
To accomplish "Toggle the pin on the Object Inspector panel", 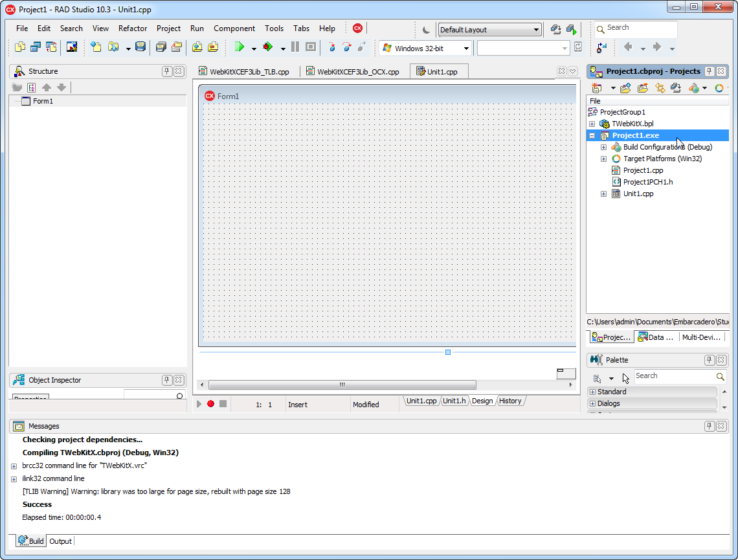I will [x=166, y=380].
